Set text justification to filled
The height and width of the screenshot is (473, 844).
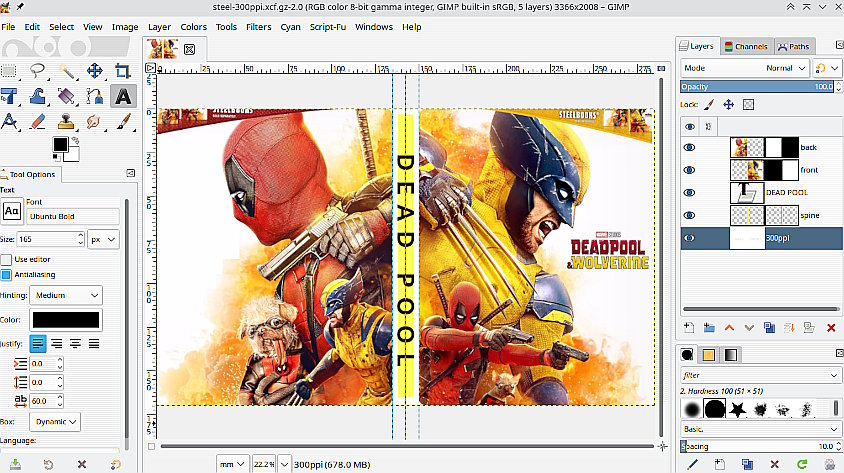pyautogui.click(x=94, y=343)
